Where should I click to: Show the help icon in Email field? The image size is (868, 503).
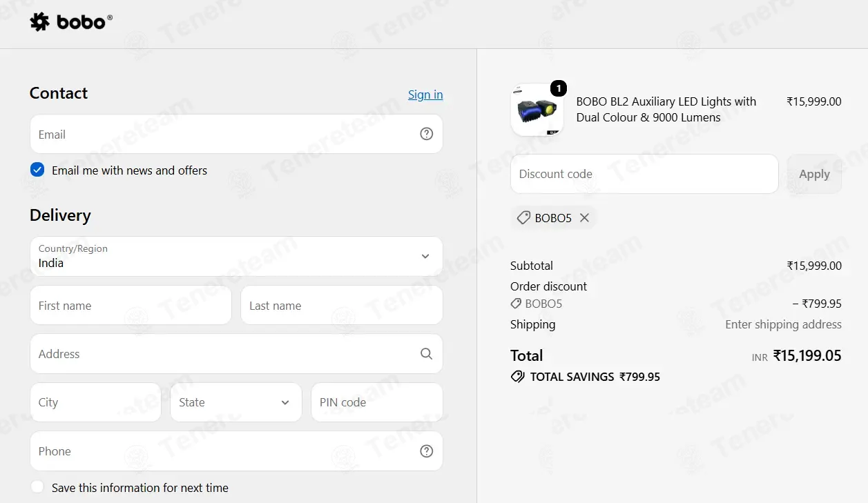[427, 134]
